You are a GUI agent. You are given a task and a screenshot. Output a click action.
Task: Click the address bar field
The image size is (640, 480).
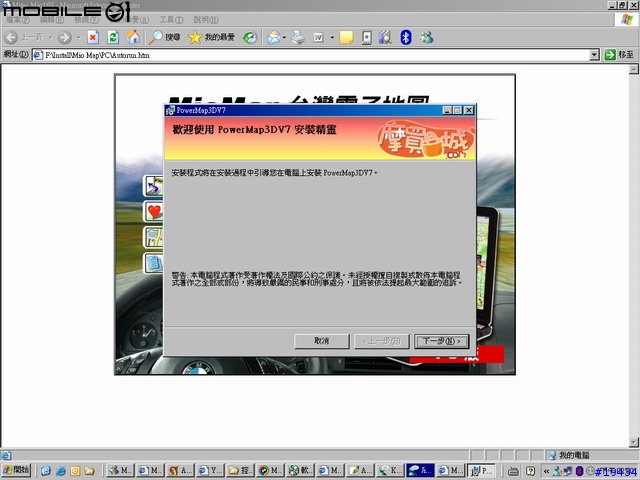311,55
